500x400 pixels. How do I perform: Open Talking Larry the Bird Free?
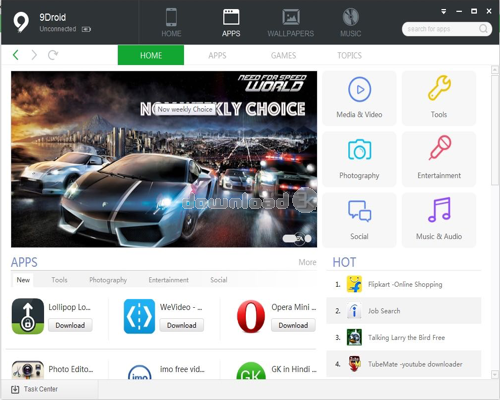(406, 338)
